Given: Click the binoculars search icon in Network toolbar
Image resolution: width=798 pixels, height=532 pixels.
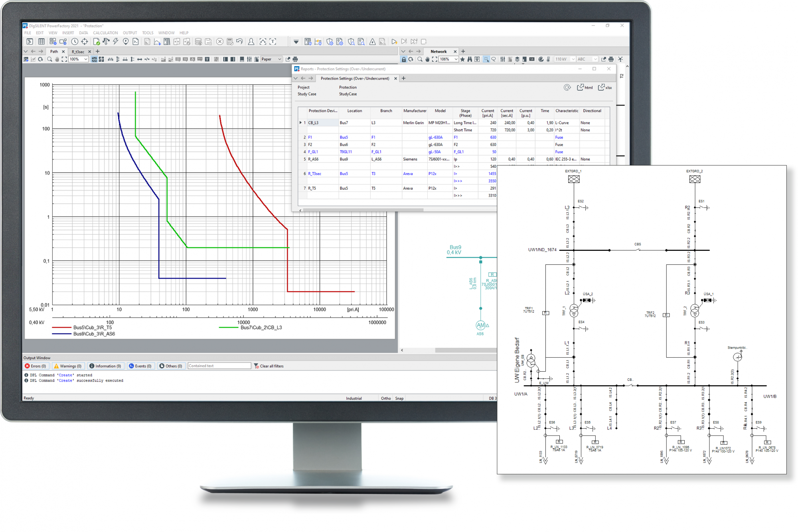Looking at the screenshot, I should tap(470, 59).
